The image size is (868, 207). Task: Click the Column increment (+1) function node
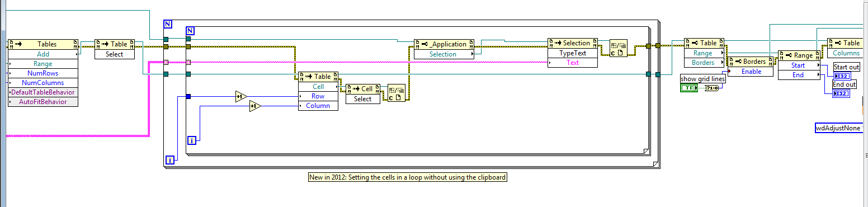255,106
